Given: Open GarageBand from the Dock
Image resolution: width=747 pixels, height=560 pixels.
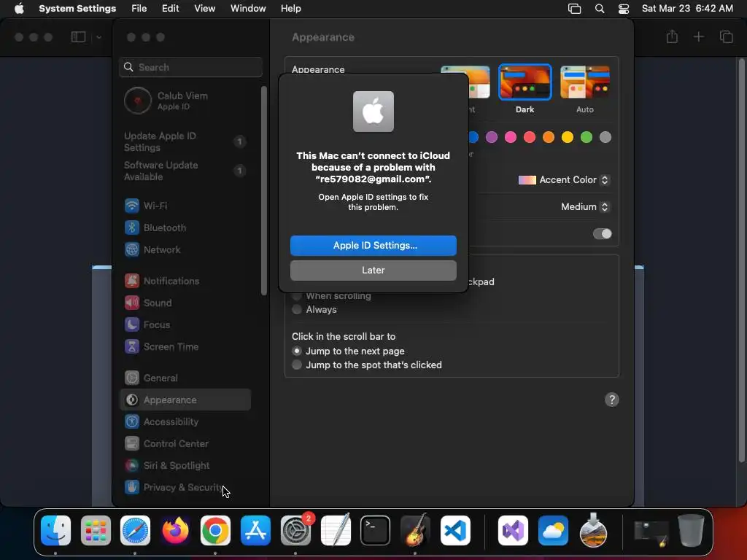Looking at the screenshot, I should pos(415,531).
